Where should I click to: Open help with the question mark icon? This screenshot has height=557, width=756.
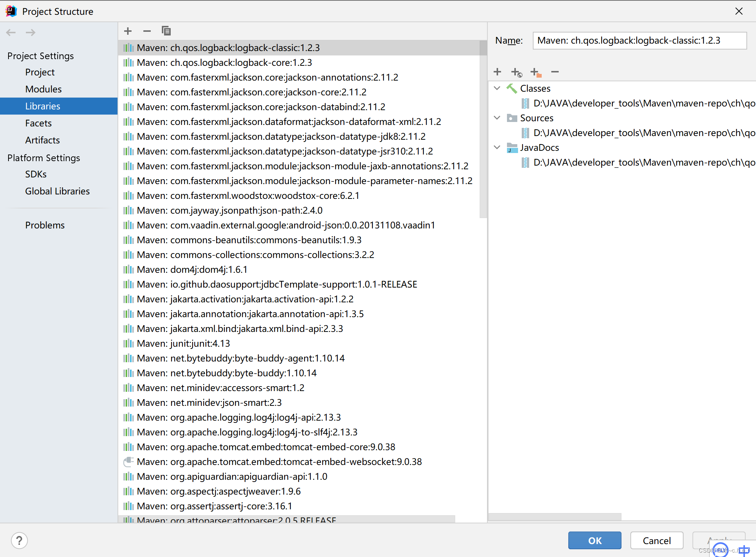tap(20, 540)
